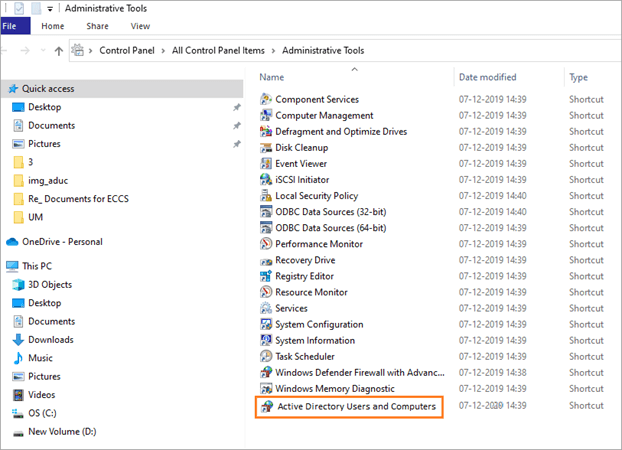Navigate to Control Panel in address bar
The image size is (622, 450).
pyautogui.click(x=127, y=50)
